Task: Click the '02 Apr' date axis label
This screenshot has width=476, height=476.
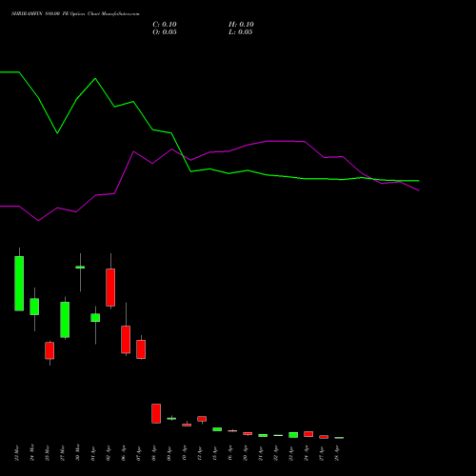Action: [x=108, y=453]
